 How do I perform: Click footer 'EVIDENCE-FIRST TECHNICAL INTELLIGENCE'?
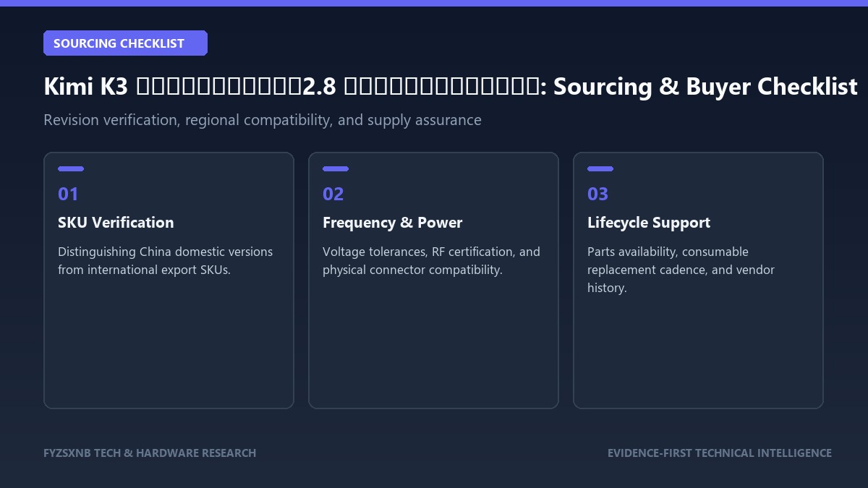[720, 453]
